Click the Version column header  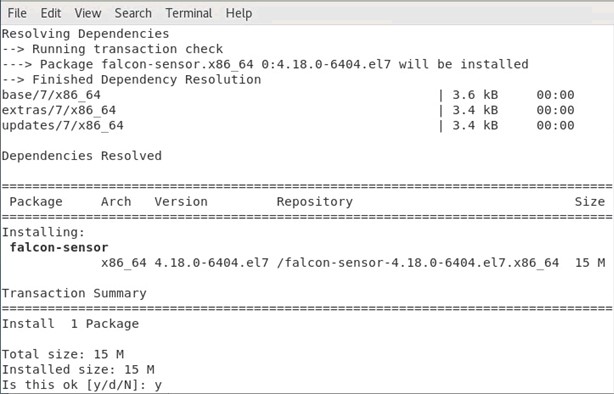181,202
